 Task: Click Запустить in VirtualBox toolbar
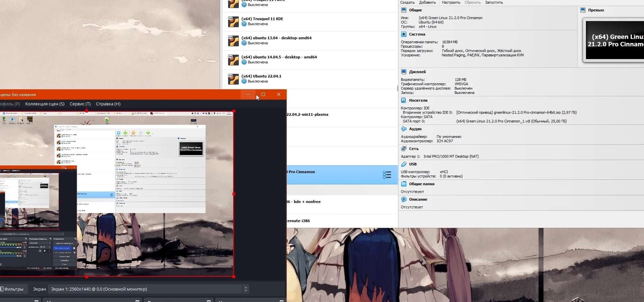point(494,2)
